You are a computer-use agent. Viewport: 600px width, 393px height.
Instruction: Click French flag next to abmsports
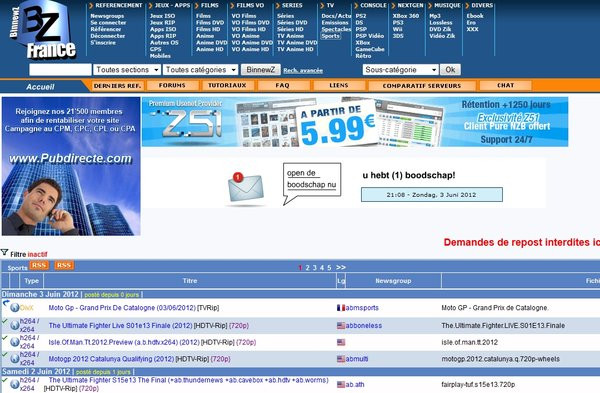(x=341, y=308)
